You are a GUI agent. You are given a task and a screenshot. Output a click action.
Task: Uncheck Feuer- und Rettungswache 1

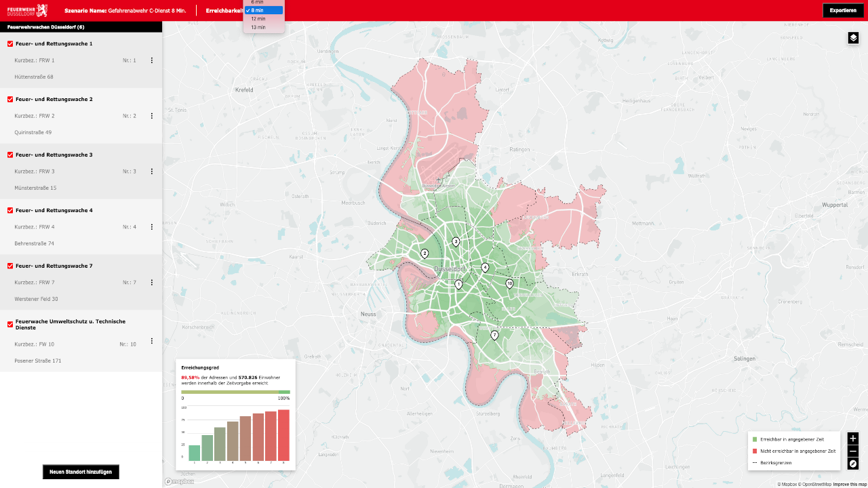tap(10, 44)
